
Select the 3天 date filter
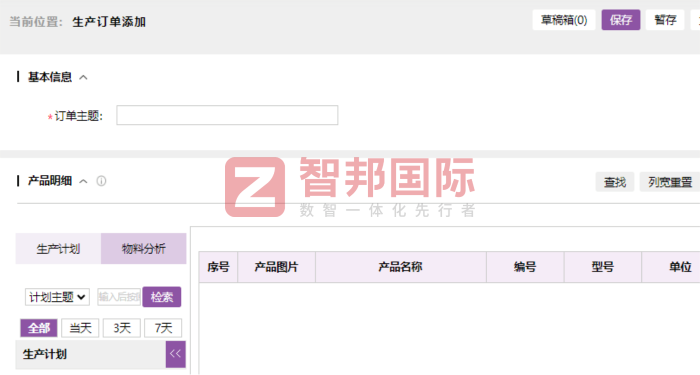click(x=122, y=328)
